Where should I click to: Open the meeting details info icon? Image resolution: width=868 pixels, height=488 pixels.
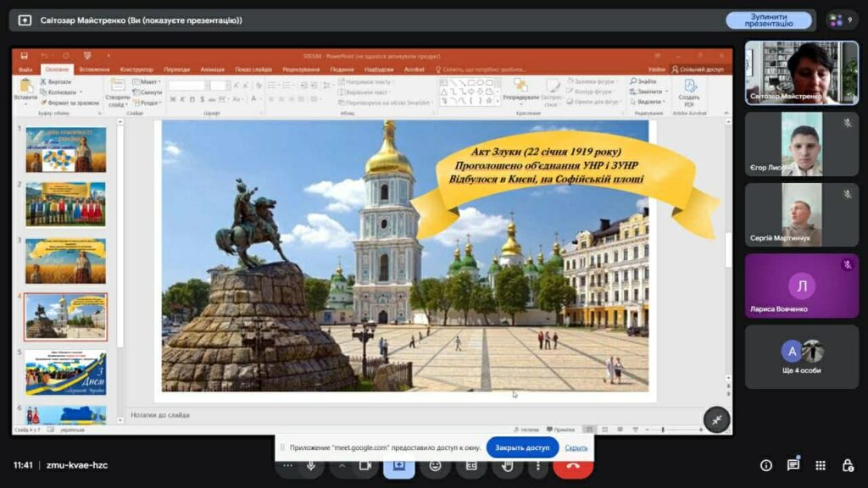coord(766,465)
